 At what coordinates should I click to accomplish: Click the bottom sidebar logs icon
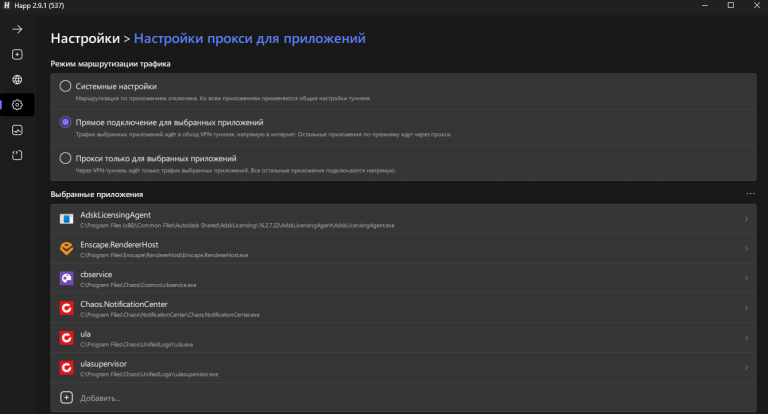(17, 155)
